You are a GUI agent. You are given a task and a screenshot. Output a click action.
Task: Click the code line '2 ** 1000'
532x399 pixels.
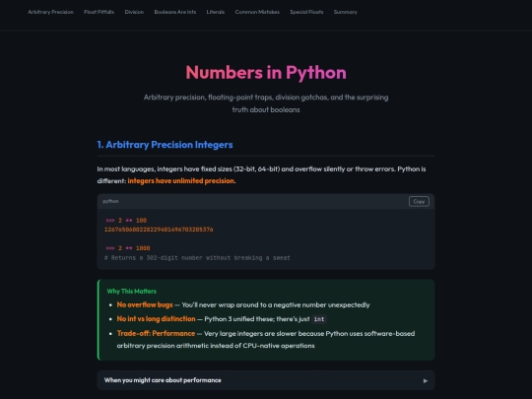point(127,248)
